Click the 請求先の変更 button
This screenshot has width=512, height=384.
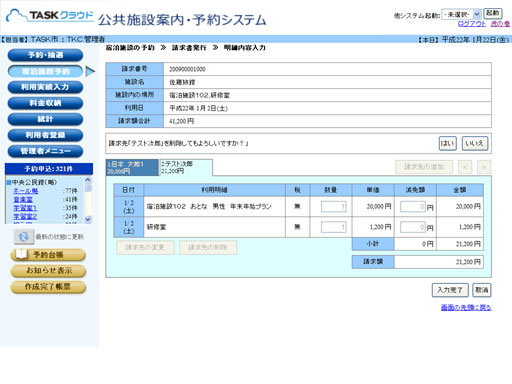145,248
